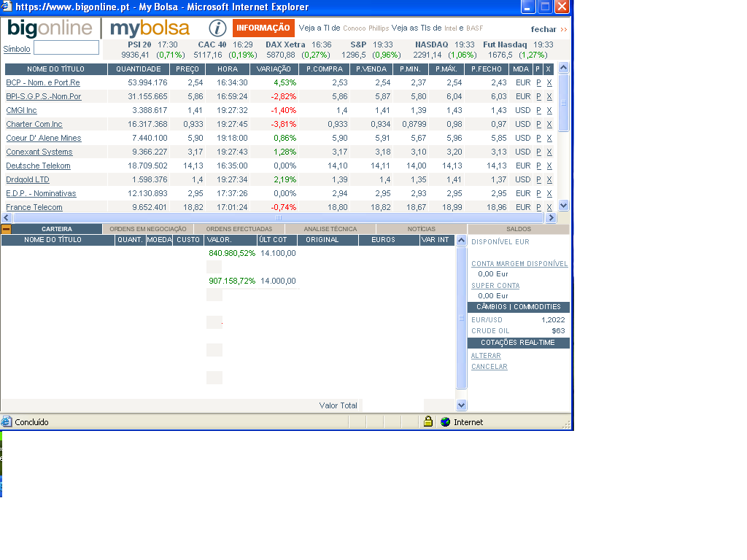Click the Intel TI link
Screen dimensions: 747x560
tap(450, 28)
